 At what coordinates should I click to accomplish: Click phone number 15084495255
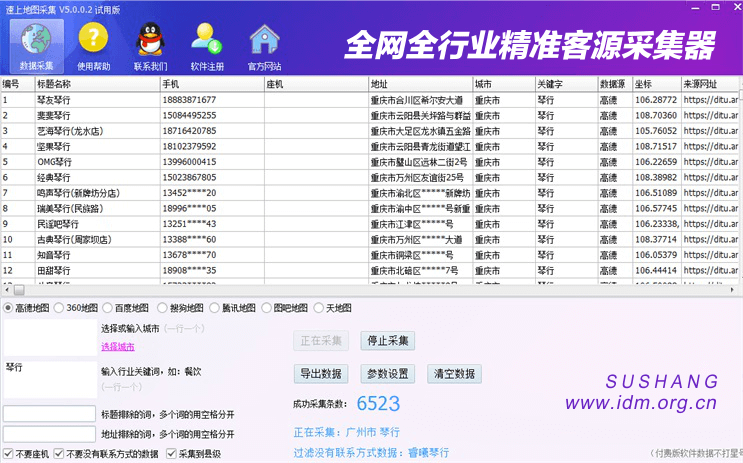189,115
